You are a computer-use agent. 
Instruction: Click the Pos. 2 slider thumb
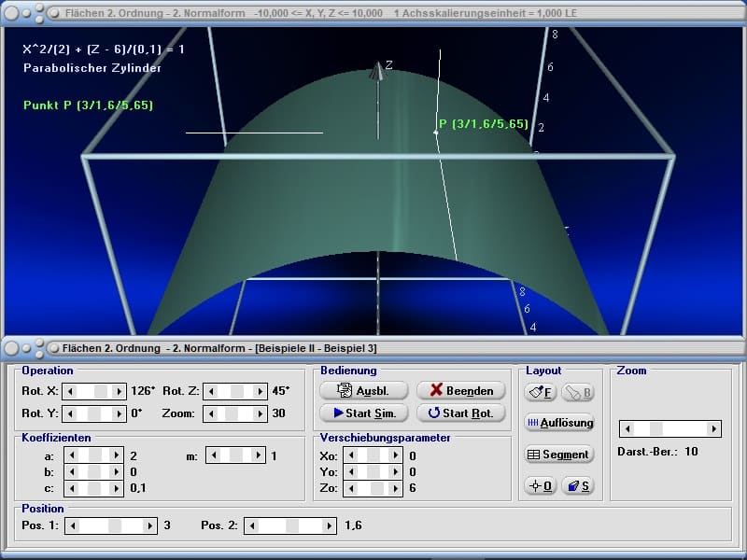coord(292,525)
